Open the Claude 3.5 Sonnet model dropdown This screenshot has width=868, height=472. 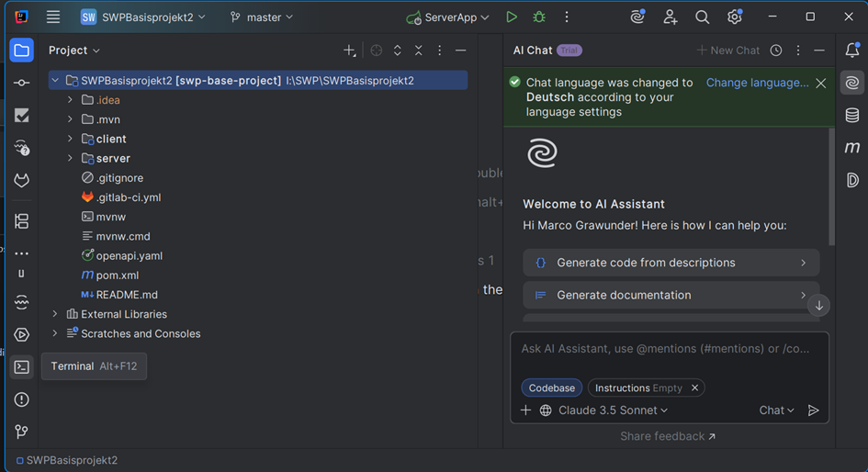pos(613,410)
